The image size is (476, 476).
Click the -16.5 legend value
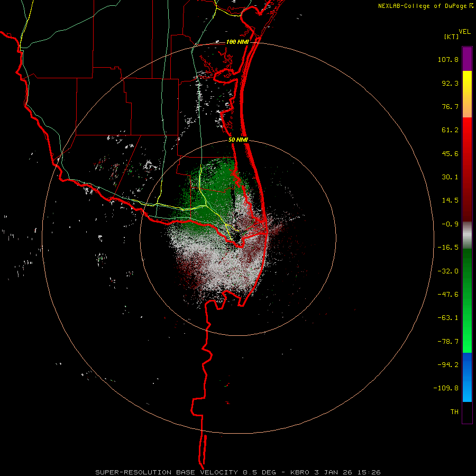point(448,248)
